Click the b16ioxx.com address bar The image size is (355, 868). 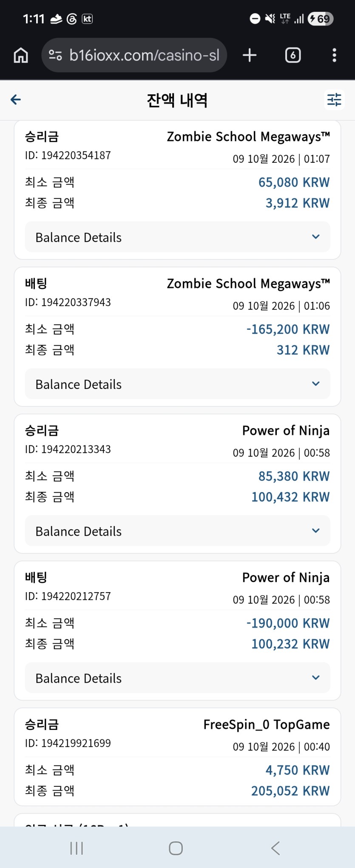click(x=134, y=55)
